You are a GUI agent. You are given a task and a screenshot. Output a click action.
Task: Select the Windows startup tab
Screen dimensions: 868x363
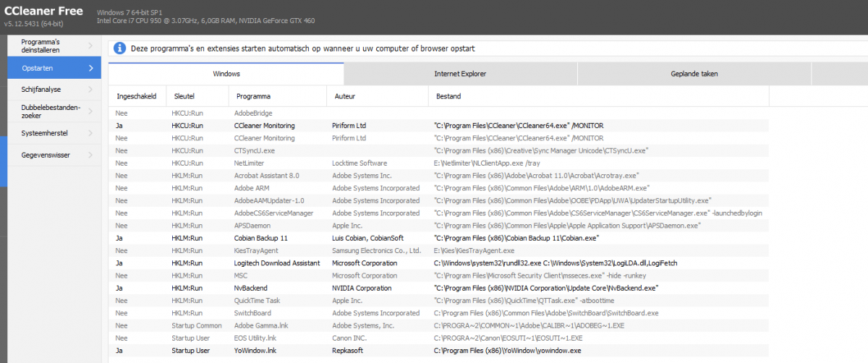226,74
